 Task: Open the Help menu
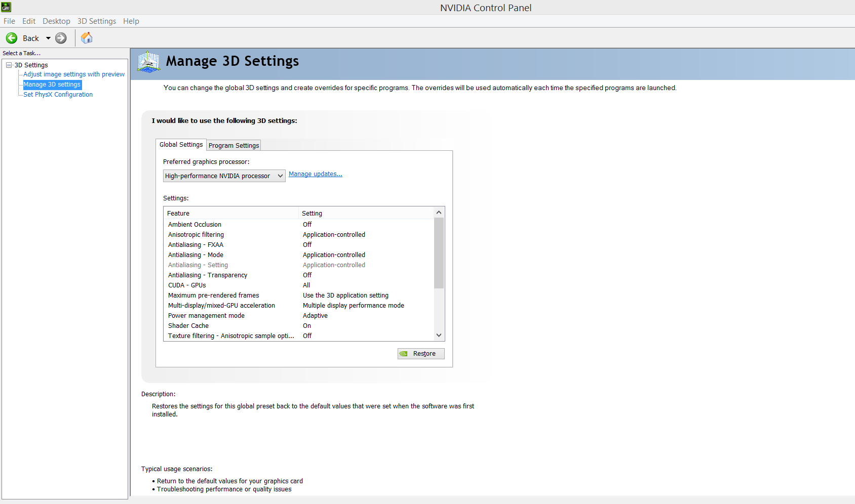point(131,21)
